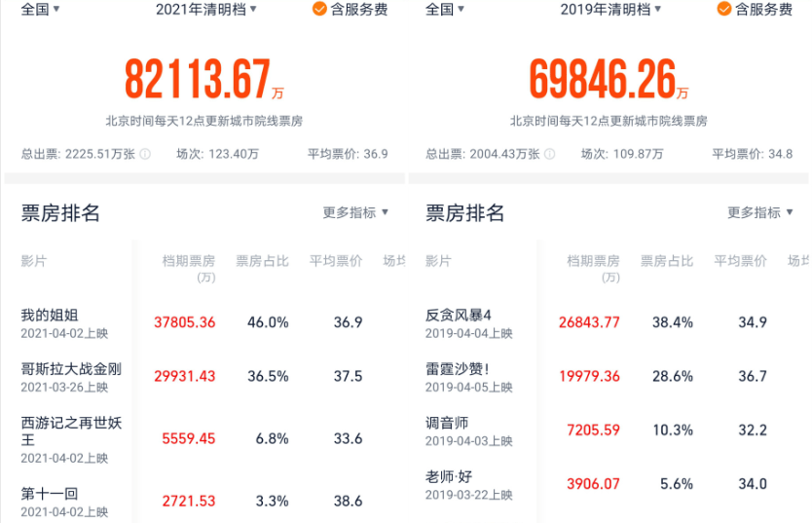The height and width of the screenshot is (523, 812).
Task: Click 影片 column header in 2021 table
Action: 34,261
